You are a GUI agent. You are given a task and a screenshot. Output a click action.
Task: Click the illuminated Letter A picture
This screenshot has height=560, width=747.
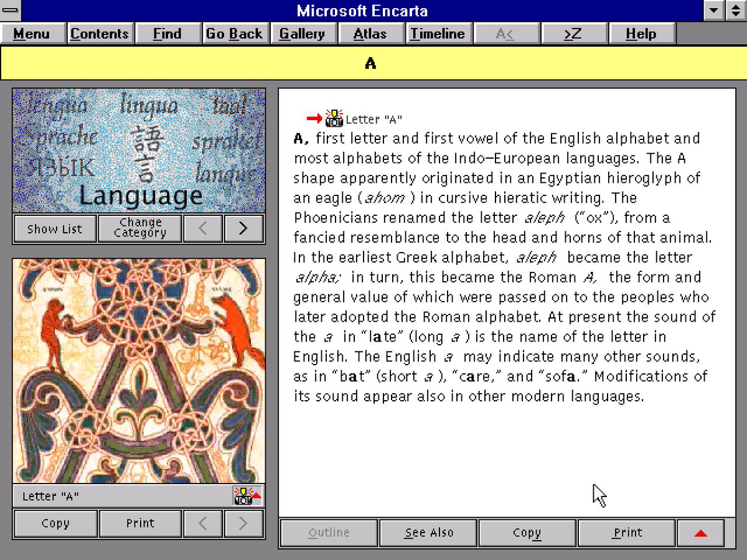pyautogui.click(x=139, y=371)
